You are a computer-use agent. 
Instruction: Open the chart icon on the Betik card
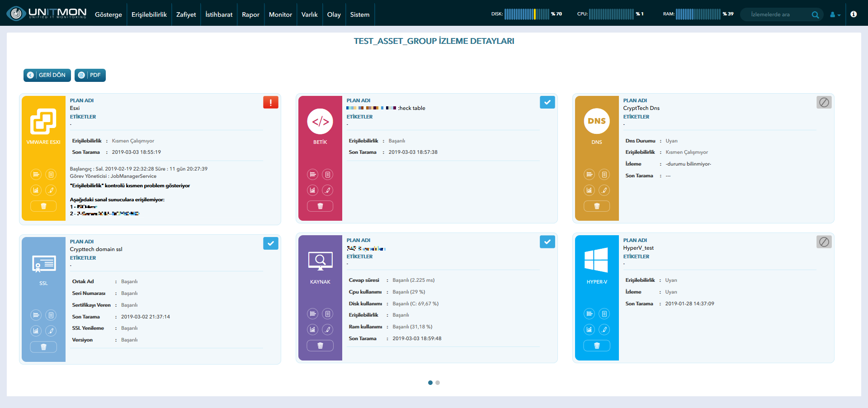click(x=312, y=190)
